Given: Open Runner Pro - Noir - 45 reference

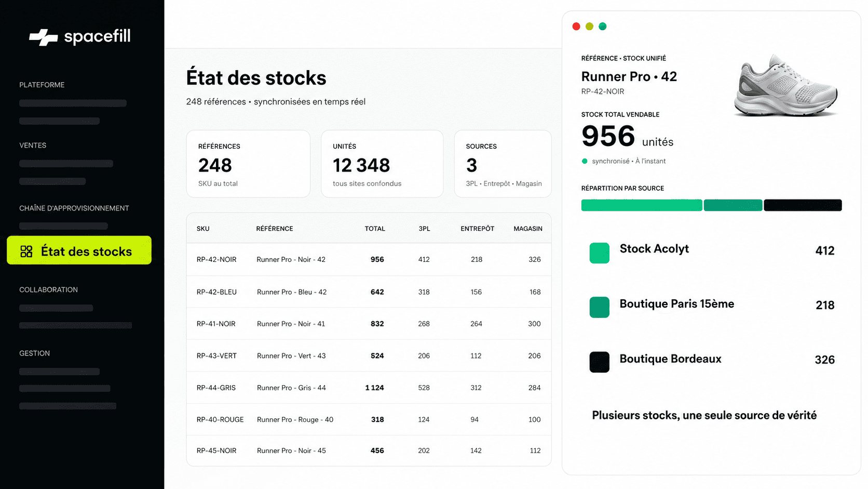Looking at the screenshot, I should [x=291, y=451].
